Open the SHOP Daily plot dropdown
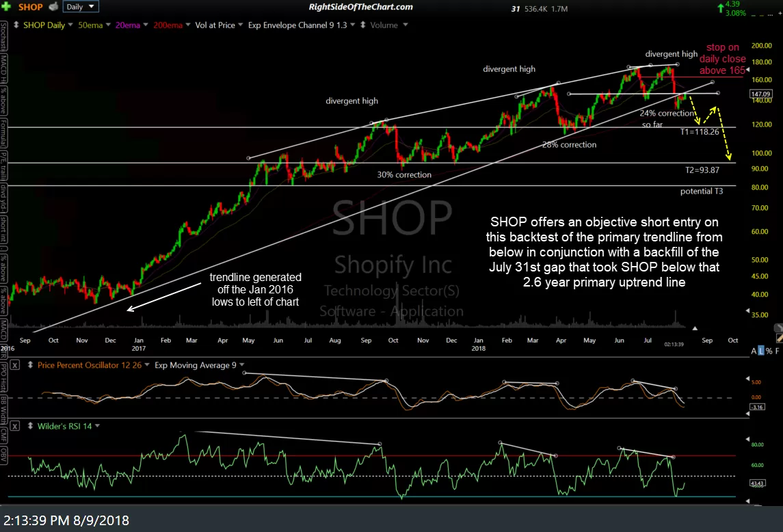The image size is (783, 532). (70, 25)
